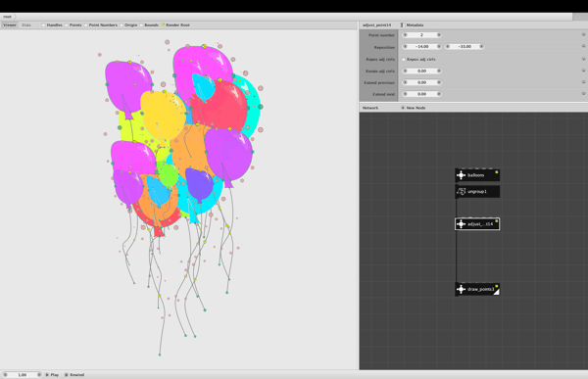Image resolution: width=588 pixels, height=379 pixels.
Task: Open the Extend previous row options arrow
Action: click(x=583, y=82)
